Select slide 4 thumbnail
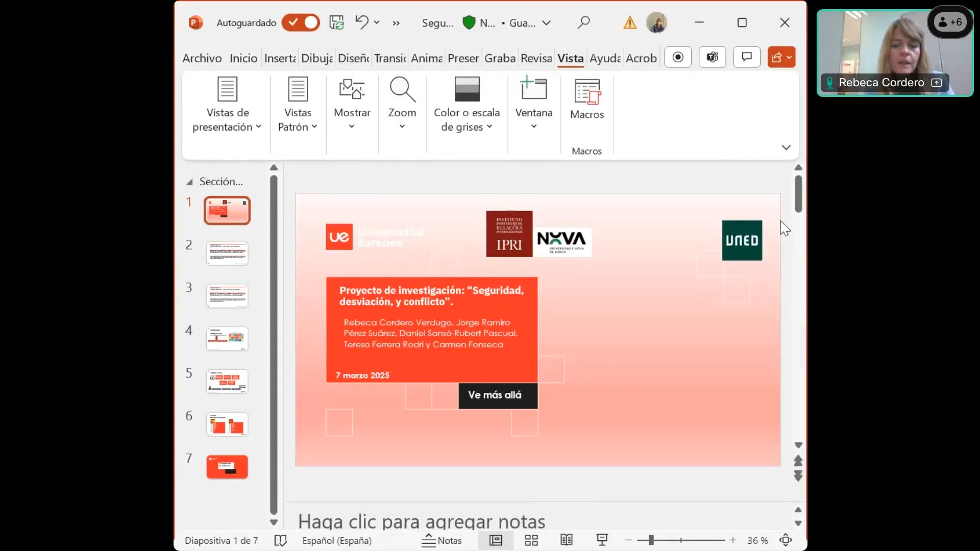 coord(227,339)
